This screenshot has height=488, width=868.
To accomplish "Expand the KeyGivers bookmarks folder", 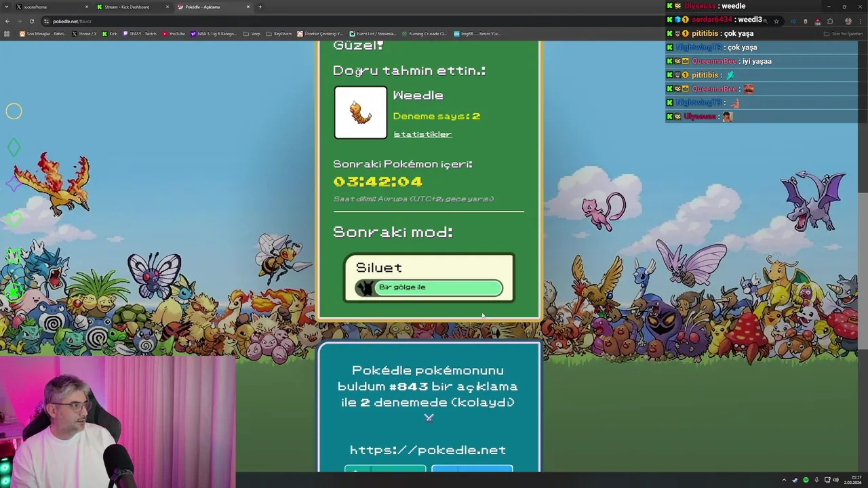I will [x=279, y=33].
